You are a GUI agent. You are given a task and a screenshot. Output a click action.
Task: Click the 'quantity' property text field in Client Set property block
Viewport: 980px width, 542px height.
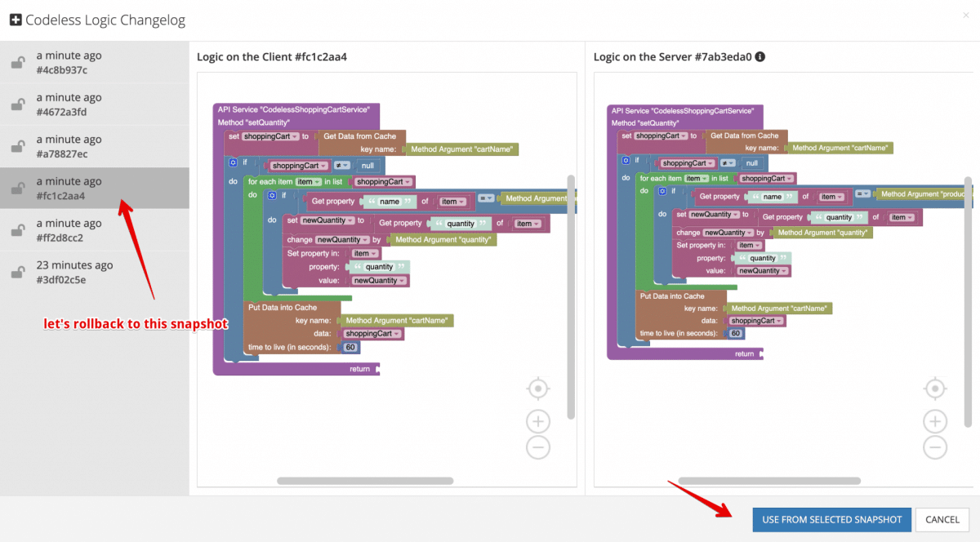[x=379, y=267]
